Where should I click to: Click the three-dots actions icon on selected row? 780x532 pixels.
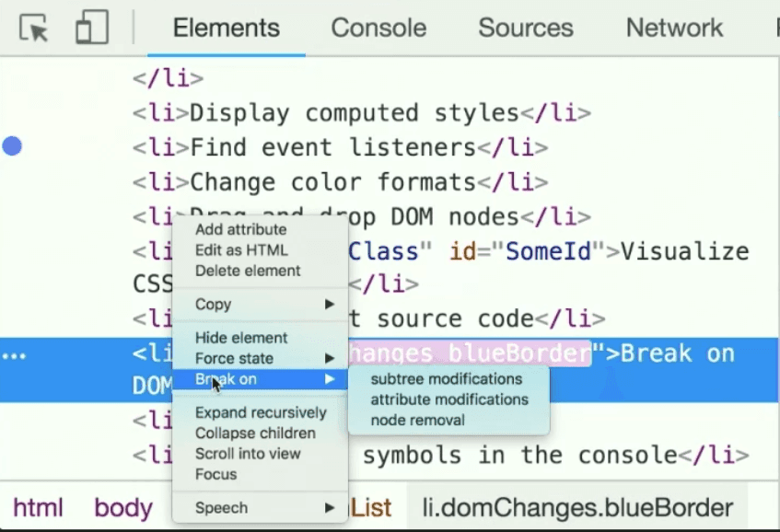[x=14, y=356]
